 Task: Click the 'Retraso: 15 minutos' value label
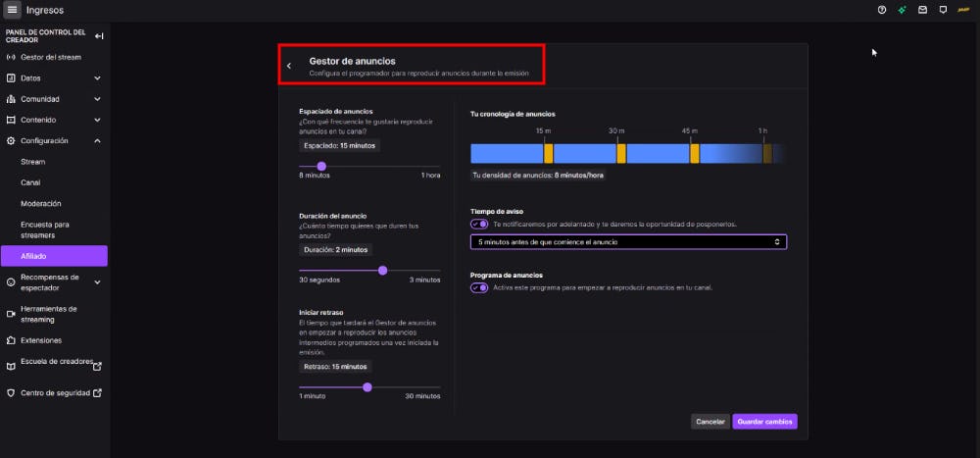click(x=335, y=367)
